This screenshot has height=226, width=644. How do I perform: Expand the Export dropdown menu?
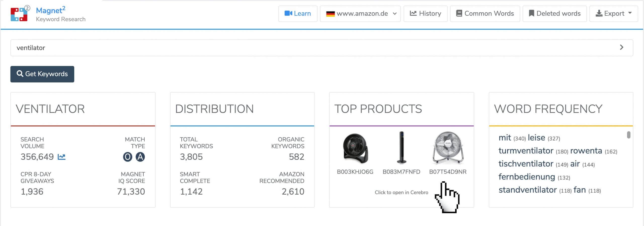[613, 14]
